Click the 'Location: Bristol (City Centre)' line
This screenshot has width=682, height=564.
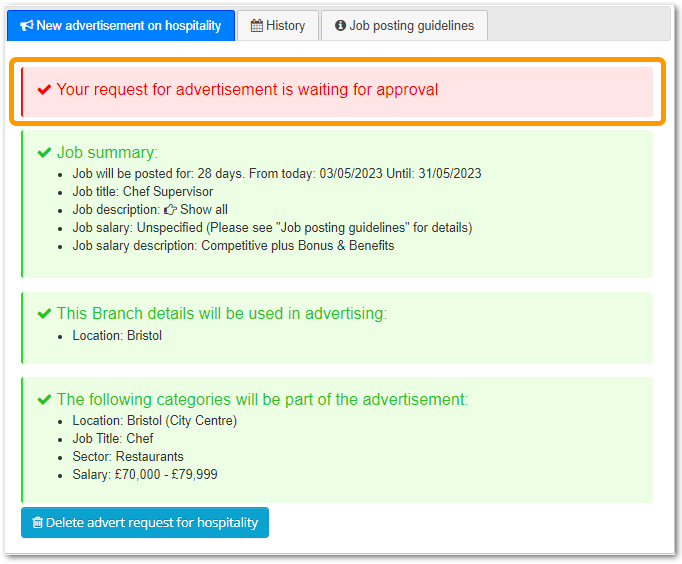[x=154, y=420]
